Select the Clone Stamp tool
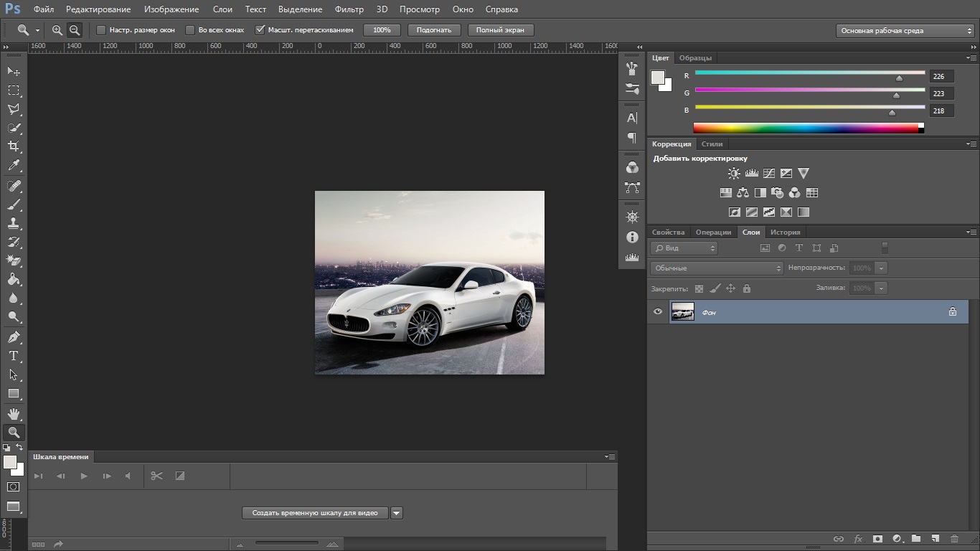980x551 pixels. [x=14, y=223]
